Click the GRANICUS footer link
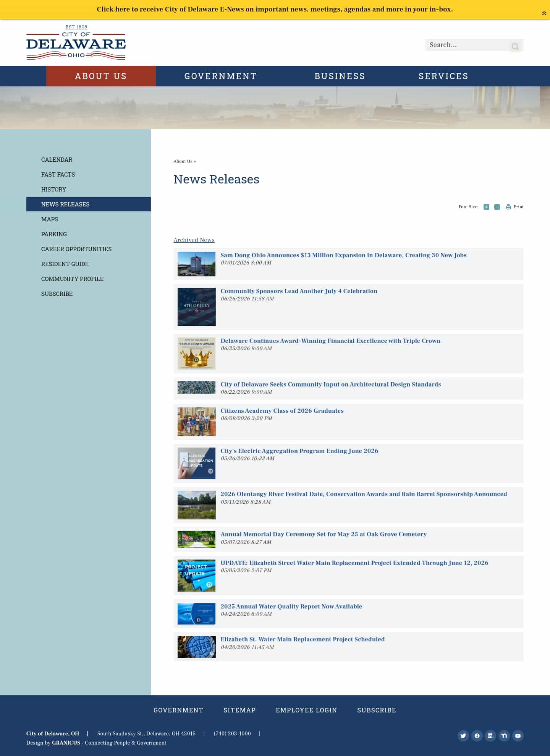This screenshot has width=550, height=756. click(x=66, y=743)
